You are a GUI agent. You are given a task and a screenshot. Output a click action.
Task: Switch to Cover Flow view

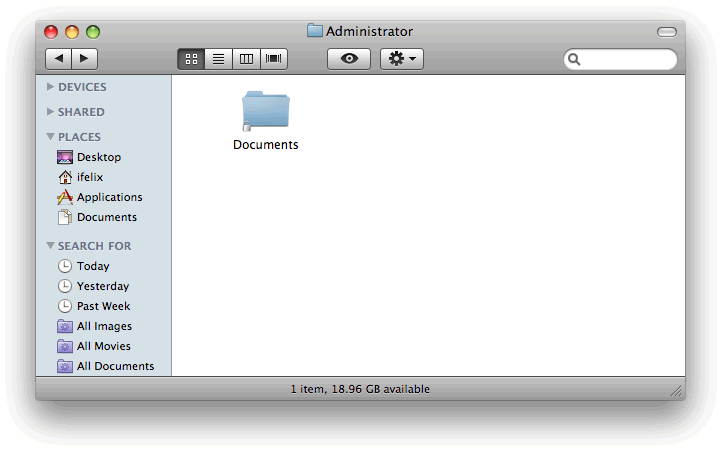[x=274, y=59]
